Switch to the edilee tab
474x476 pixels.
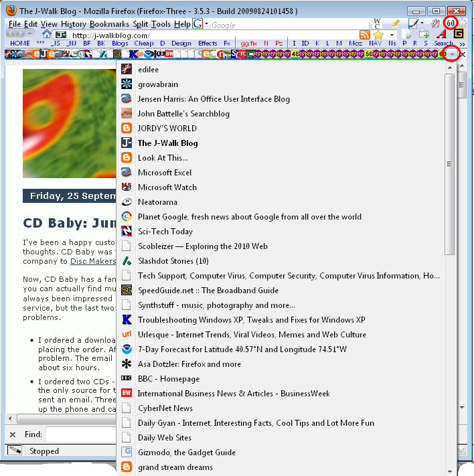[281, 70]
